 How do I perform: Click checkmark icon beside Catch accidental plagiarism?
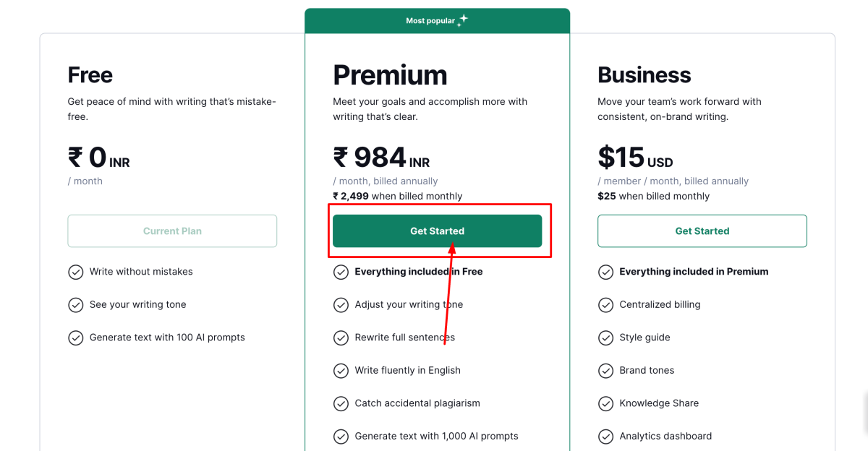click(341, 403)
